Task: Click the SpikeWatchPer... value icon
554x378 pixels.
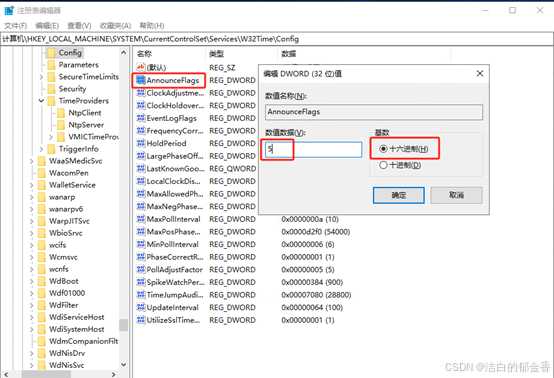Action: (141, 282)
